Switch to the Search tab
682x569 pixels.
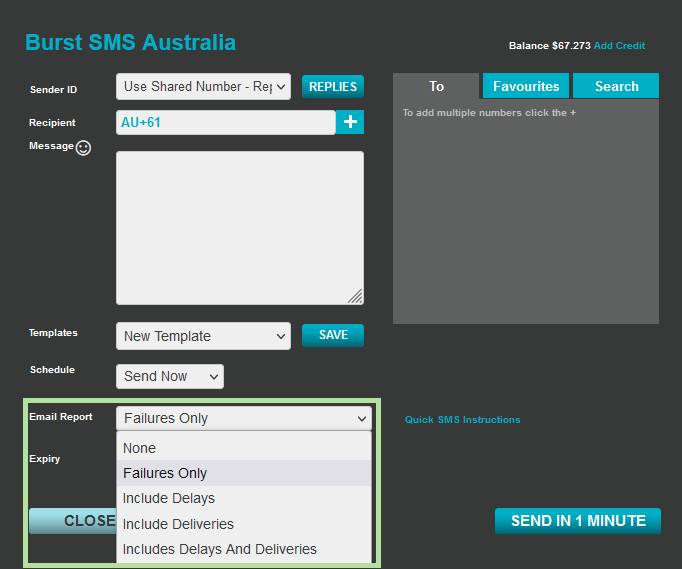click(x=616, y=86)
